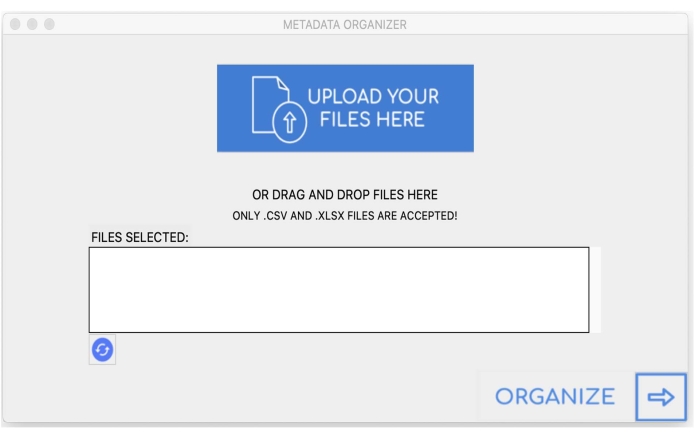Image resolution: width=694 pixels, height=438 pixels.
Task: Close the Metadata Organizer window
Action: (x=17, y=22)
